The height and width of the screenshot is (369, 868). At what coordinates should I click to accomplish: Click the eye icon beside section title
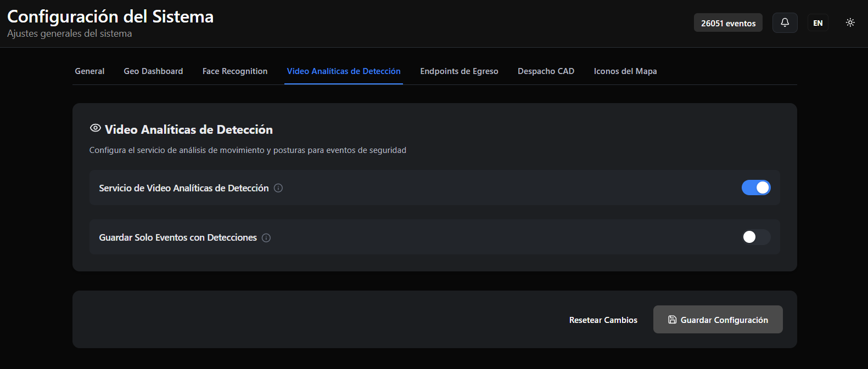(x=96, y=128)
